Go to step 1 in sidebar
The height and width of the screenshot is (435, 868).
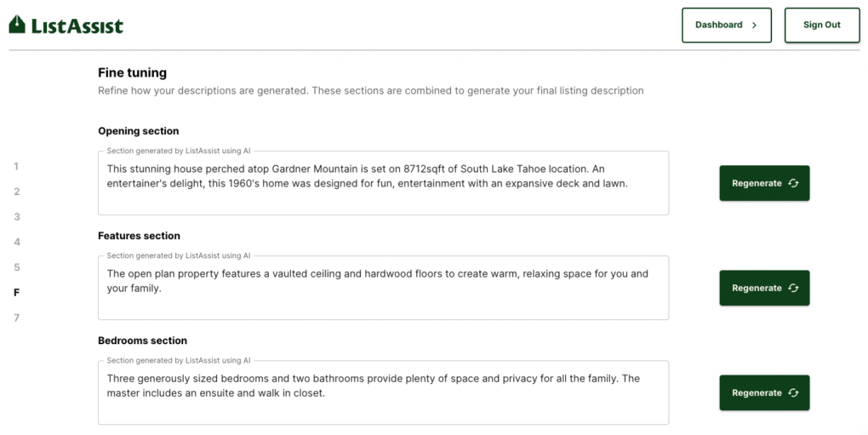coord(16,166)
